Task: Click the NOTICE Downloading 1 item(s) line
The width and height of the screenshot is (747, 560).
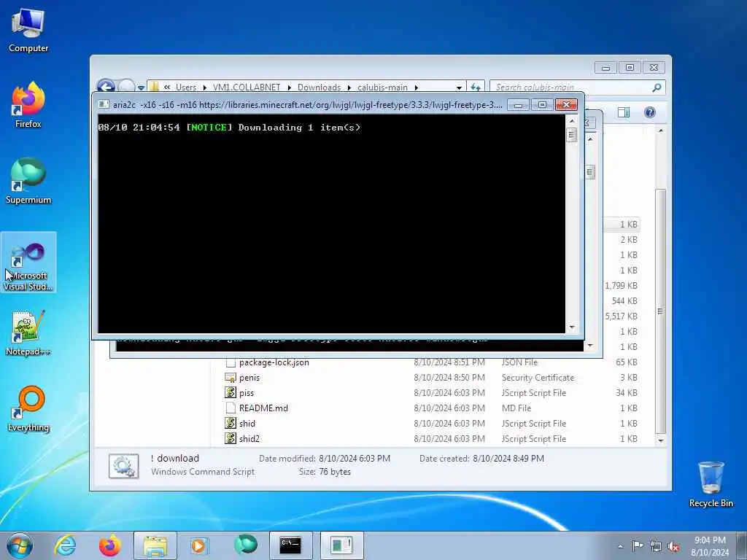Action: click(229, 127)
